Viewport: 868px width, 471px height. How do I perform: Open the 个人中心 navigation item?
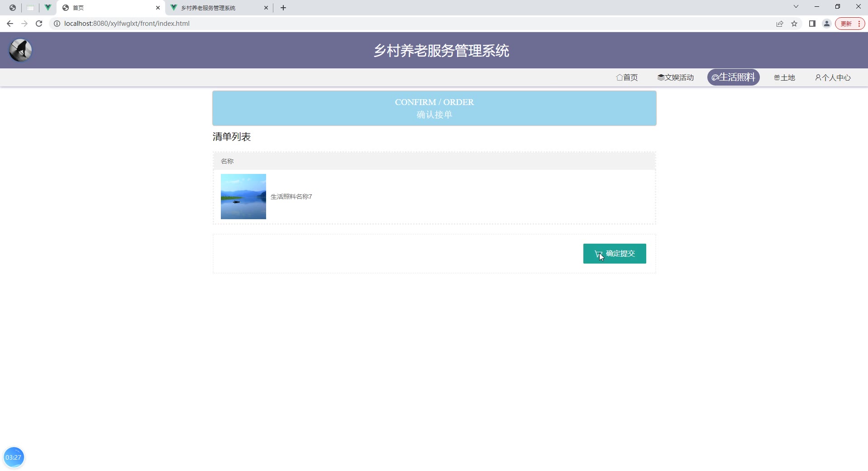tap(833, 77)
